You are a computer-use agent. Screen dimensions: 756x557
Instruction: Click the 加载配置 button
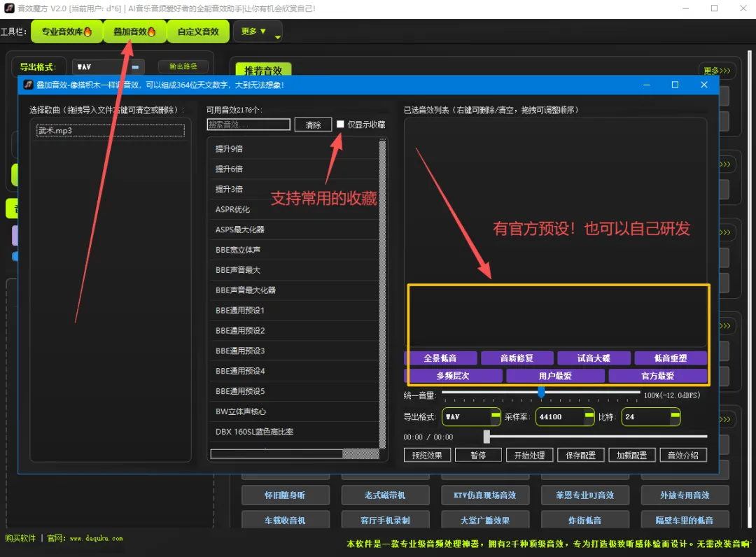631,456
